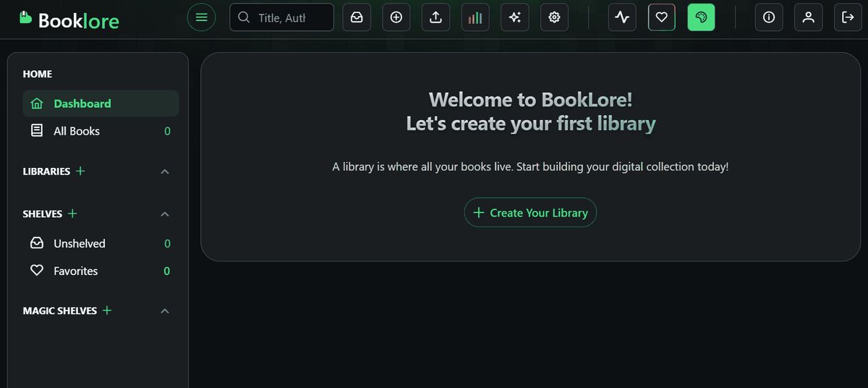This screenshot has width=868, height=388.
Task: Click the logout icon at top right
Action: pyautogui.click(x=848, y=17)
